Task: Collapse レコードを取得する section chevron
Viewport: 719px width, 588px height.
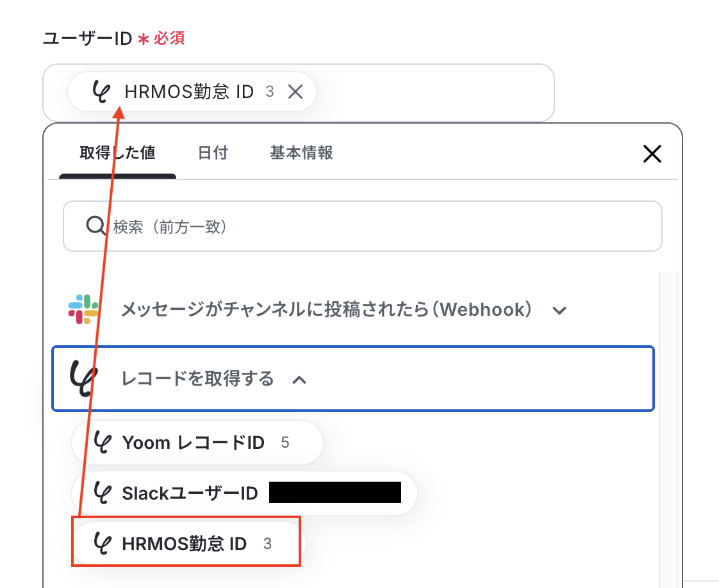Action: tap(299, 379)
